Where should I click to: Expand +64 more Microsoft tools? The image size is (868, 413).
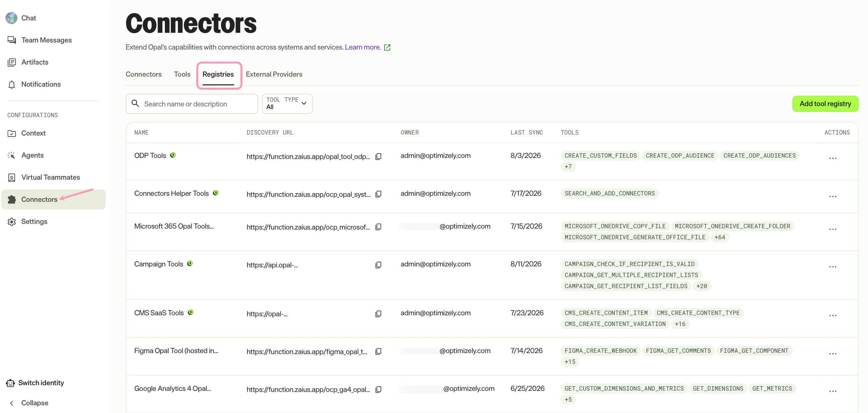tap(720, 237)
